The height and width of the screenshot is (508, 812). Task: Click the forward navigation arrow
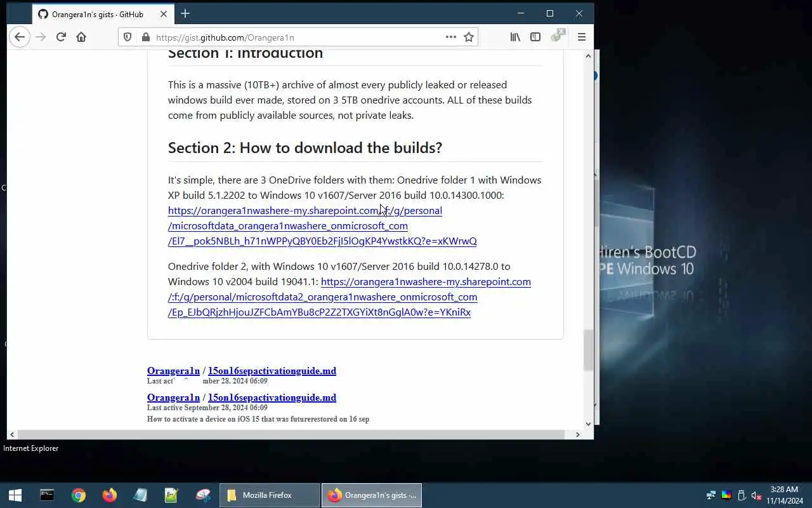[x=41, y=37]
